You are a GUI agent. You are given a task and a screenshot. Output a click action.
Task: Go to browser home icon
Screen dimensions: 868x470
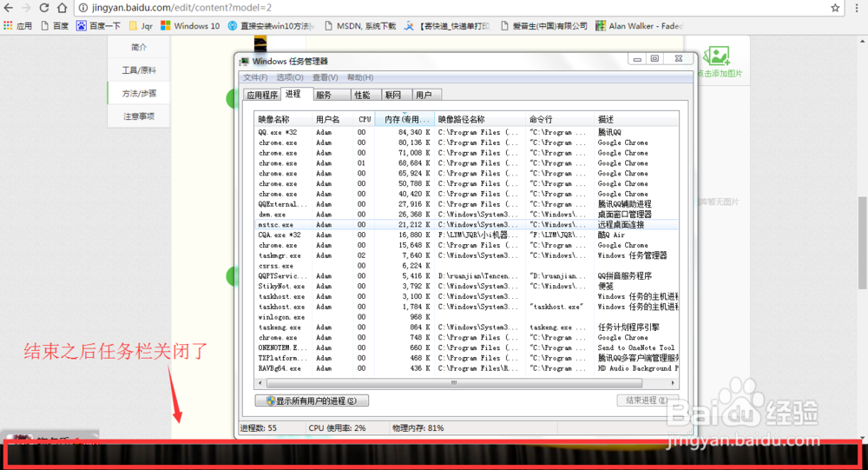point(62,8)
